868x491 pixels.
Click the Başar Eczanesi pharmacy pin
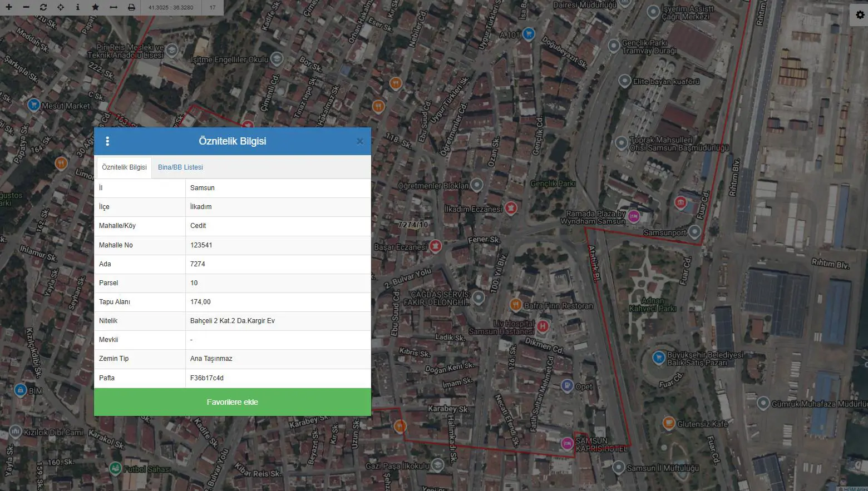point(435,246)
